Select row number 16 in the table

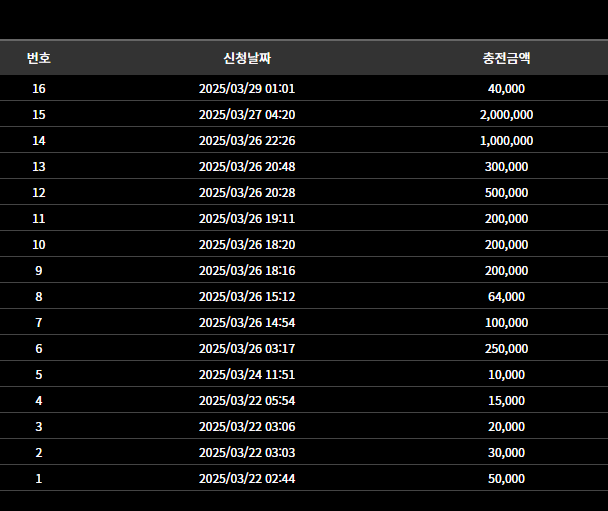click(x=39, y=89)
